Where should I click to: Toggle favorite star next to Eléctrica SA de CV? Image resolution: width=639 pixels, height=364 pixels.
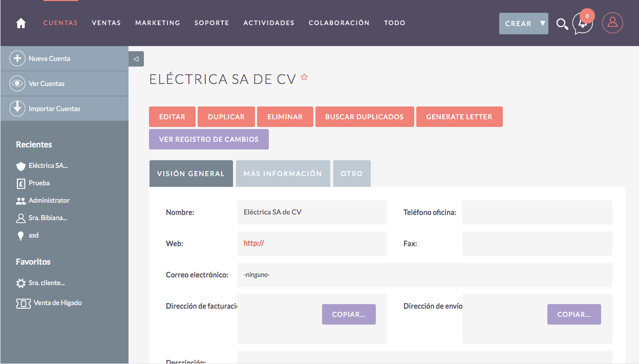point(304,77)
